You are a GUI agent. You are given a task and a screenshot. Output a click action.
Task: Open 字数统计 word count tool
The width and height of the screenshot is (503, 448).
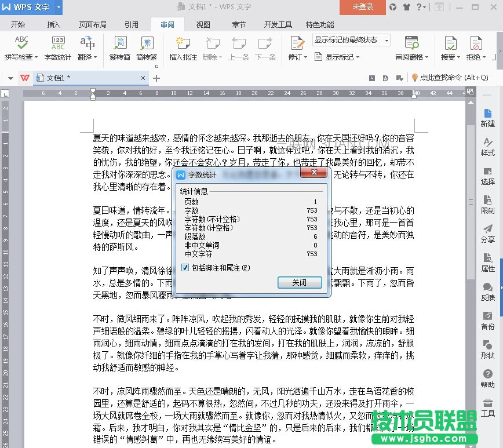[58, 43]
